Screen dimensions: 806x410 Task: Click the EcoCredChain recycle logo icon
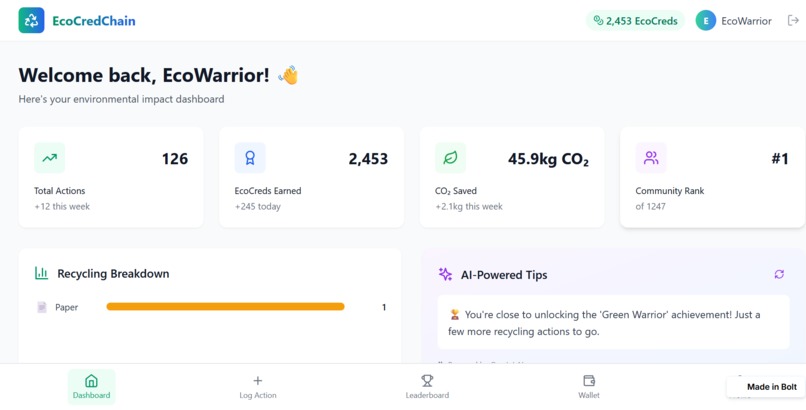[x=31, y=21]
